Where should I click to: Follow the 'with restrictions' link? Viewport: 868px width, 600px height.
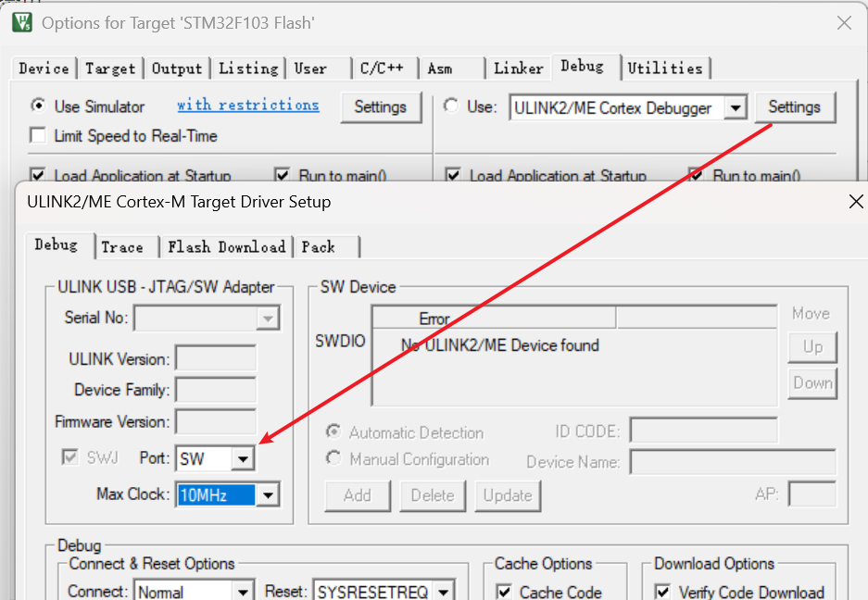tap(248, 105)
